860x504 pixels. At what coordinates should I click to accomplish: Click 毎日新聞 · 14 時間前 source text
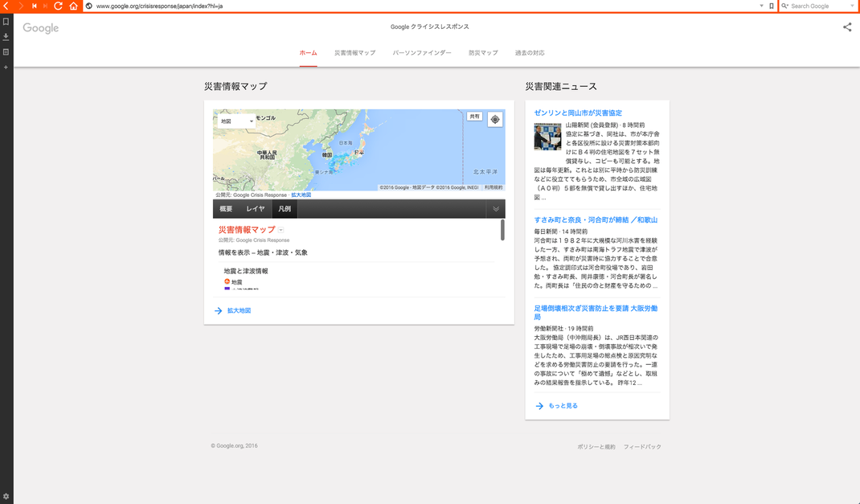coord(560,232)
